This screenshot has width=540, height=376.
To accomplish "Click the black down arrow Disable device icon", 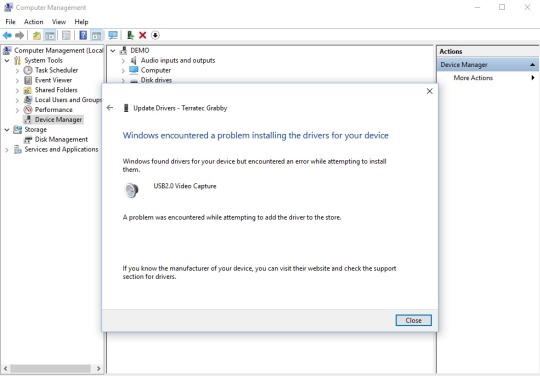I will coord(155,35).
